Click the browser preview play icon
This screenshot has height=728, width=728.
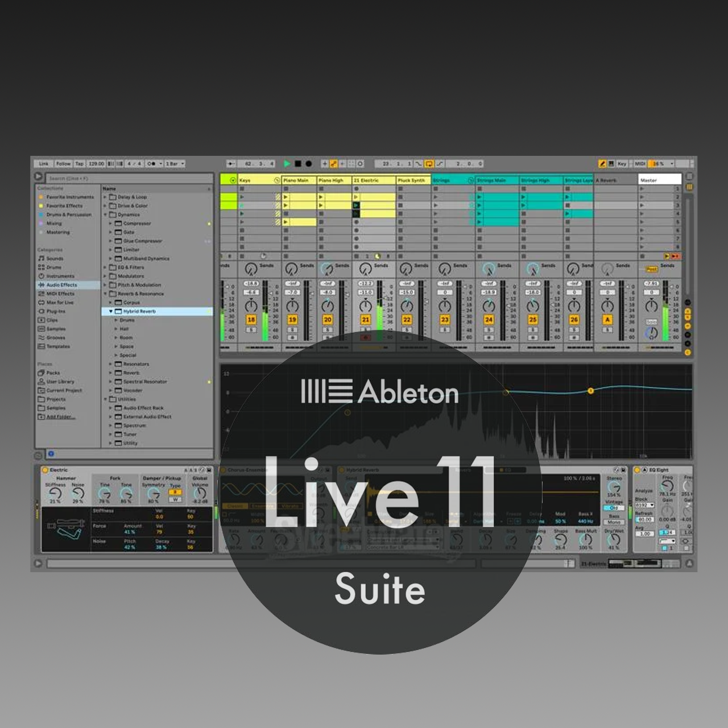click(x=38, y=454)
